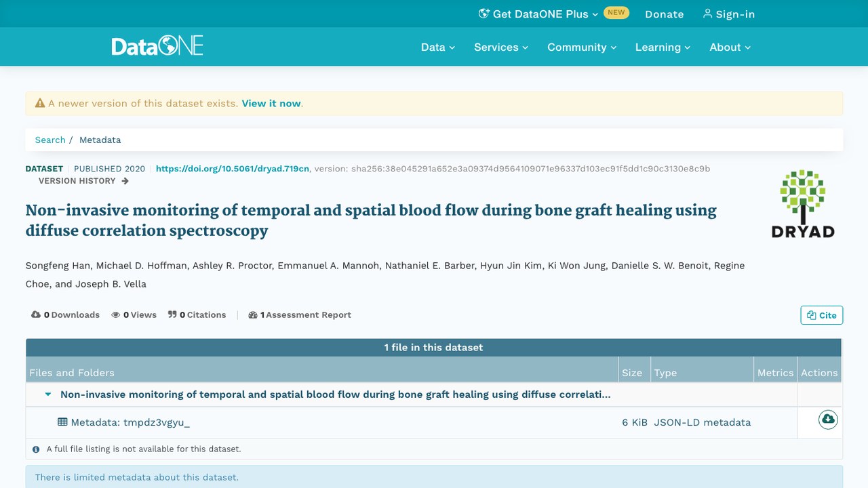The width and height of the screenshot is (868, 488).
Task: Go to Search in the breadcrumb
Action: tap(50, 140)
